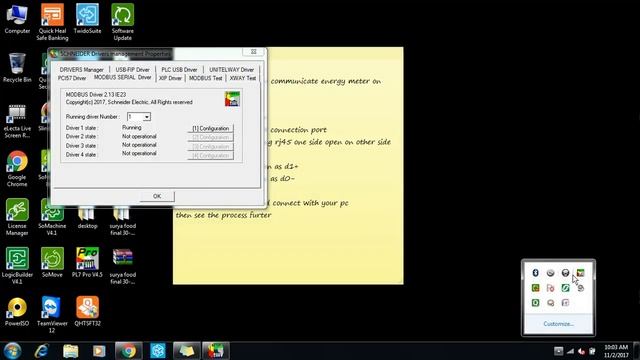Click the Schneider Drivers taskbar button
The height and width of the screenshot is (360, 640).
[x=216, y=351]
